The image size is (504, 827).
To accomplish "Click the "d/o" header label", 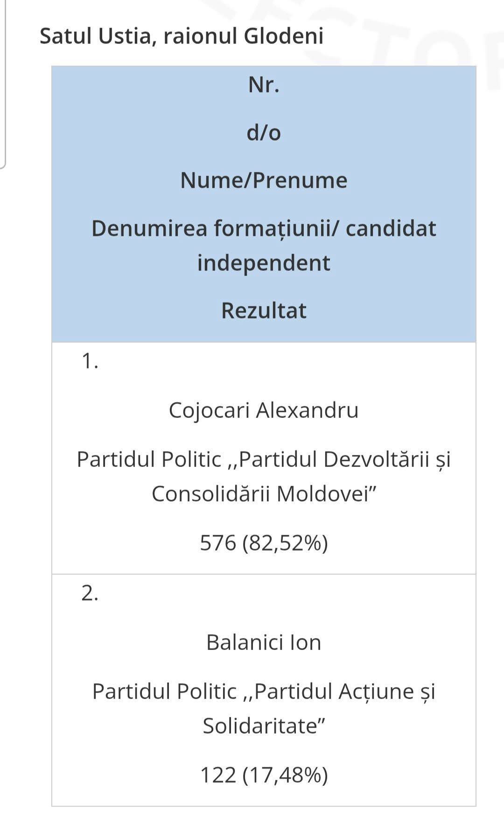I will tap(264, 133).
